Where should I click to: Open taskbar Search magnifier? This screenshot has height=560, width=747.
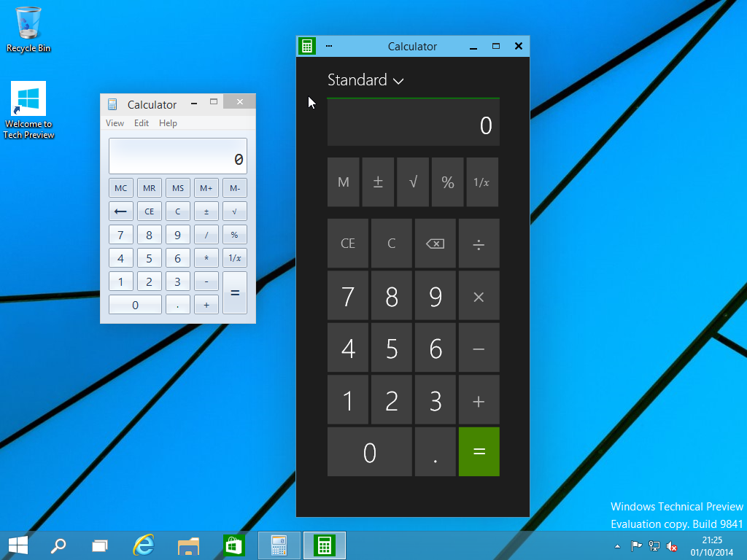tap(58, 545)
